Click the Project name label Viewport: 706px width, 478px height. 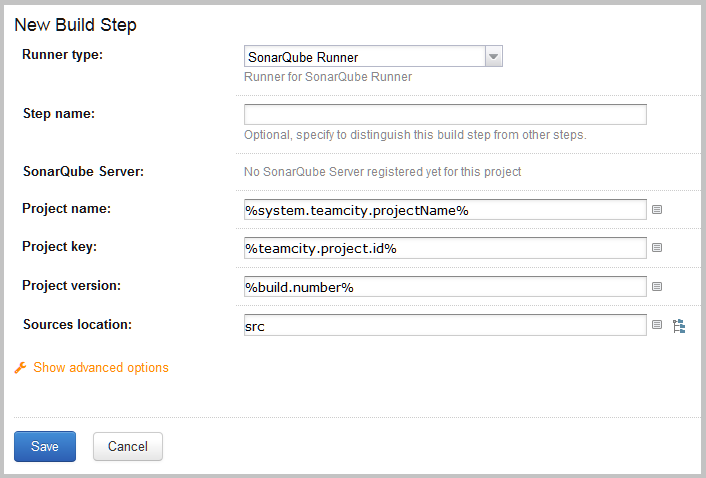tap(67, 208)
